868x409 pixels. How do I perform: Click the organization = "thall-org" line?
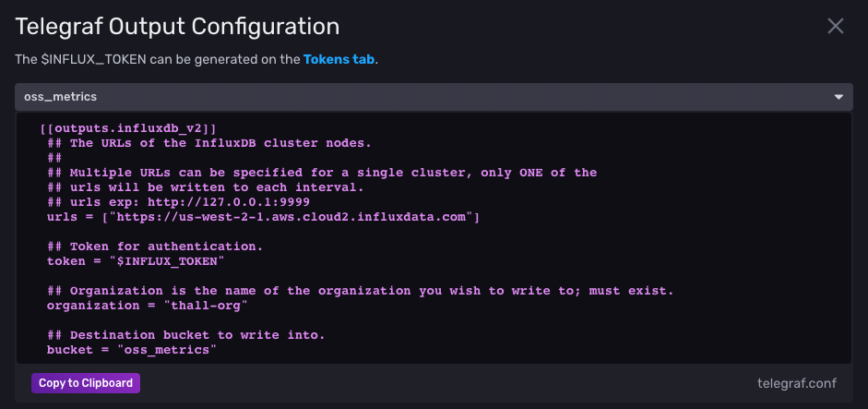click(x=148, y=305)
